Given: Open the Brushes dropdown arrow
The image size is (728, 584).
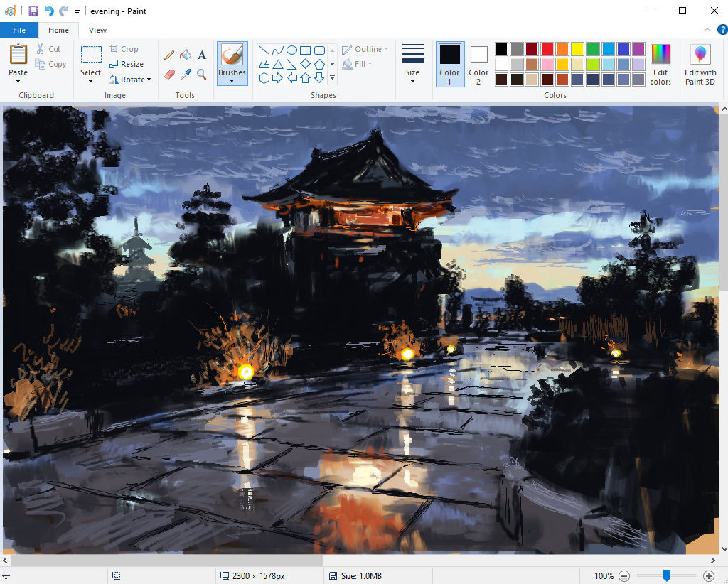Looking at the screenshot, I should 232,80.
